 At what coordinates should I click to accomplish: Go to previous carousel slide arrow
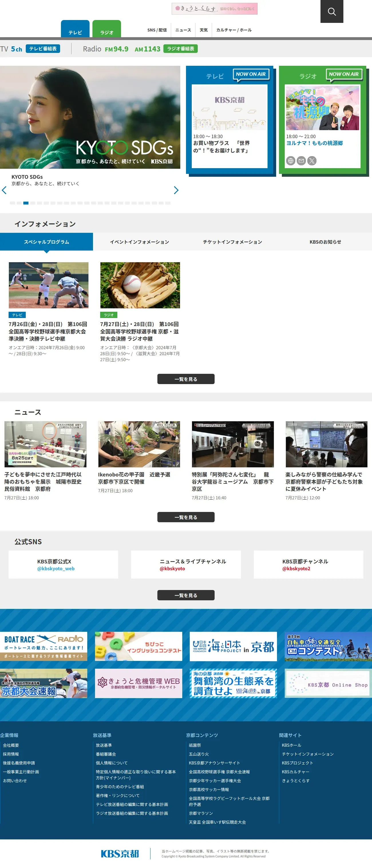[4, 190]
